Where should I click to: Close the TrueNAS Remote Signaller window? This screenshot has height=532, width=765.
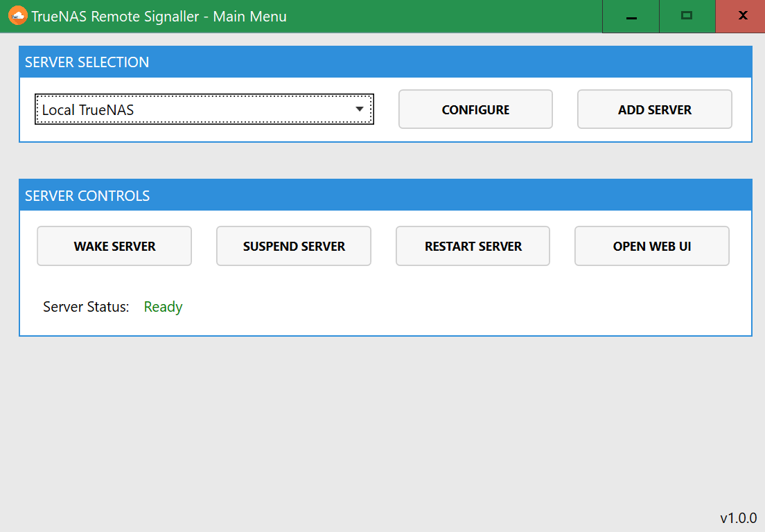(740, 17)
